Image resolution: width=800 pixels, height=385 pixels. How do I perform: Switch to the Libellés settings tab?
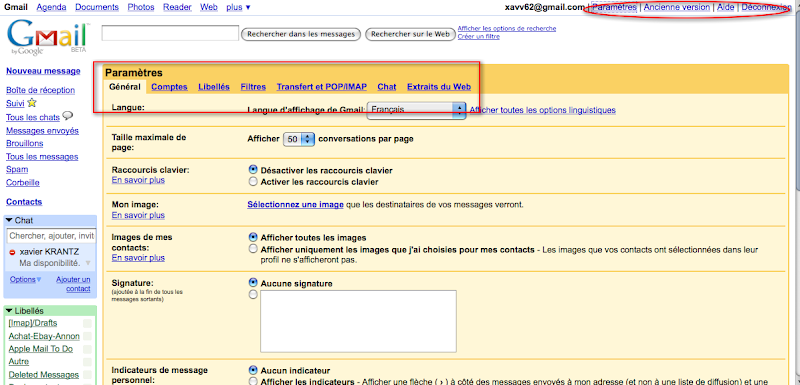click(x=214, y=87)
